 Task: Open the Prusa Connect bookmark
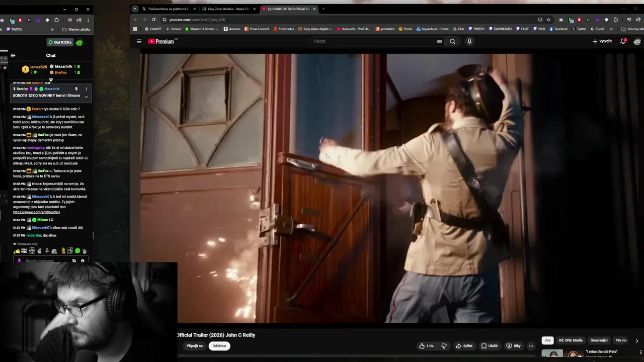click(257, 29)
